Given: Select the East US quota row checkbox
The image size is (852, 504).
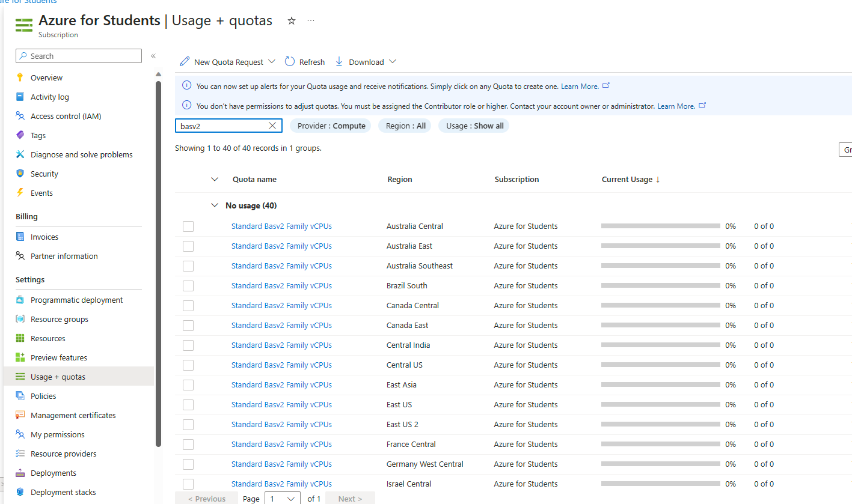Looking at the screenshot, I should (x=188, y=404).
